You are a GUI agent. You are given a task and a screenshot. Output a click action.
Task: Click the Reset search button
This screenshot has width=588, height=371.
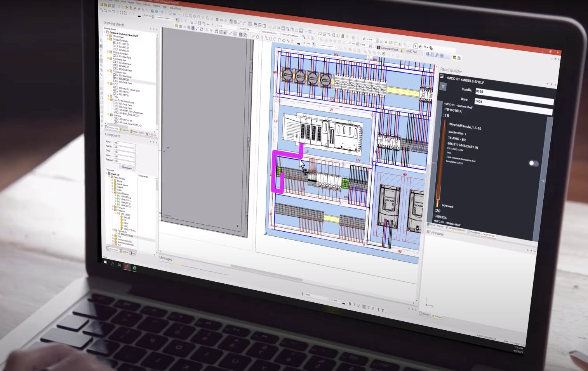click(x=127, y=168)
